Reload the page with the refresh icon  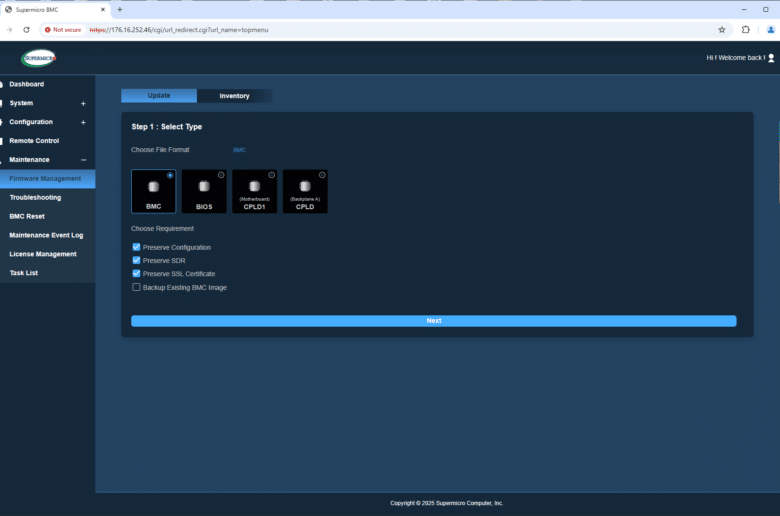pos(26,30)
